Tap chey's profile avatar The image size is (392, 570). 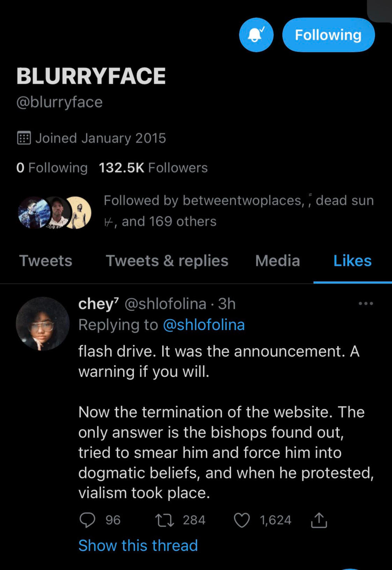tap(43, 324)
